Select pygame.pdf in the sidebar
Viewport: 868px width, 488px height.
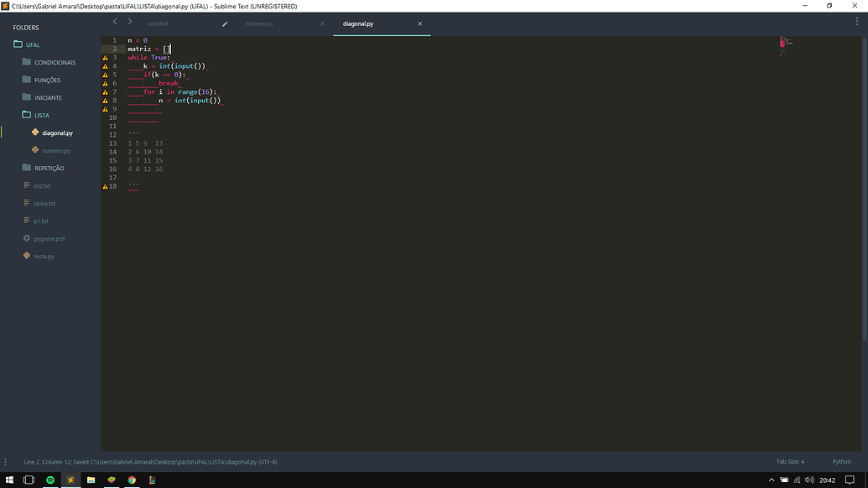[49, 238]
